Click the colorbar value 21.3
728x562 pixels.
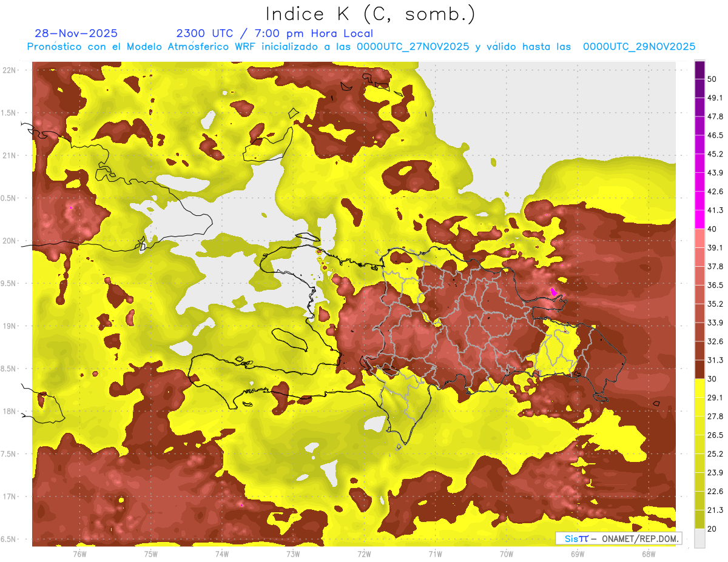click(715, 510)
